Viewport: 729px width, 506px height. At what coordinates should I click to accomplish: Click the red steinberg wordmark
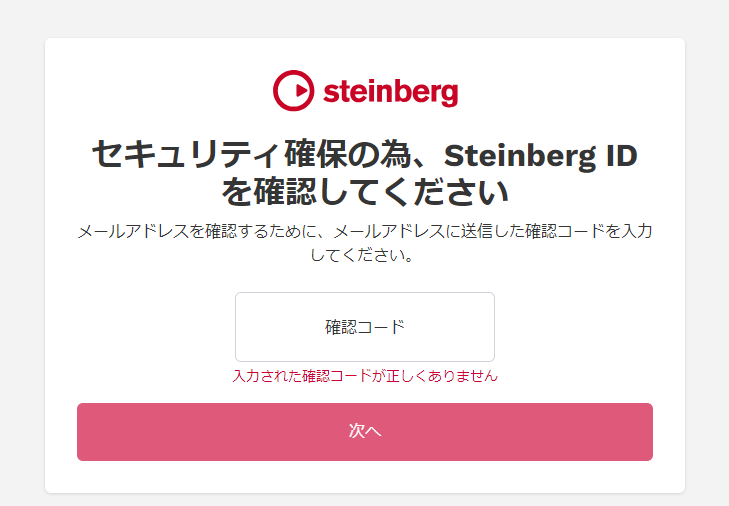391,92
